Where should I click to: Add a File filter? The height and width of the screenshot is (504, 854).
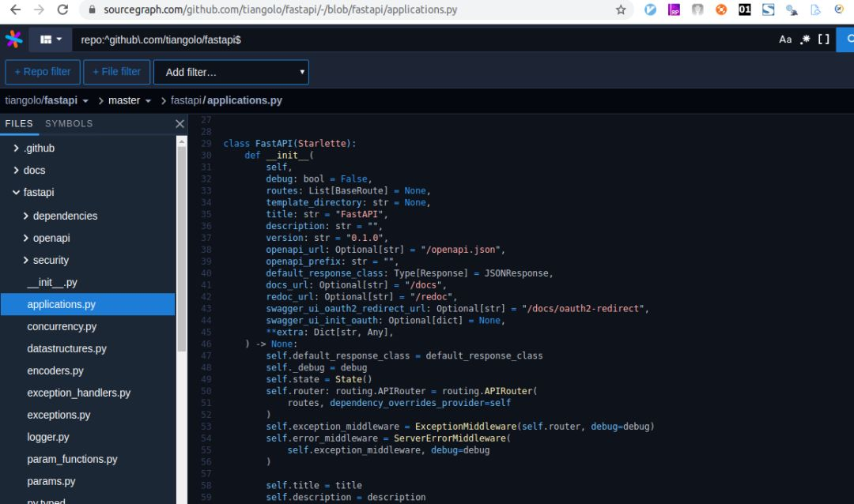[116, 72]
